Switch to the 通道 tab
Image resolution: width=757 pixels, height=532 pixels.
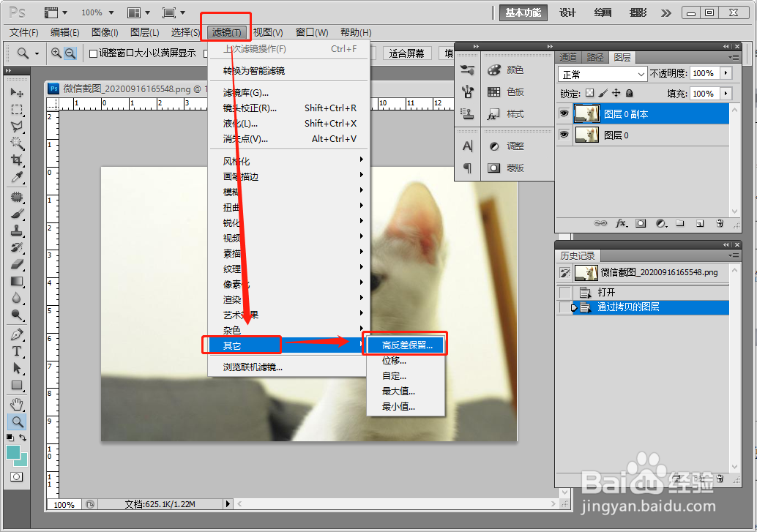coord(568,58)
